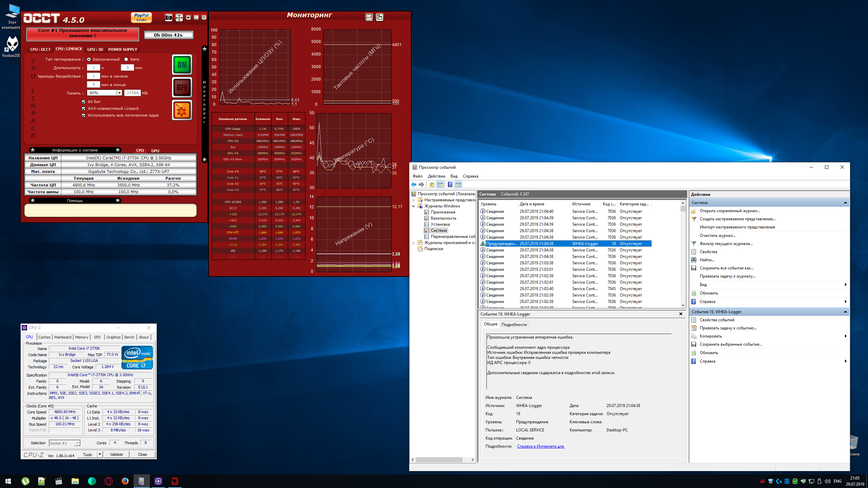
Task: Click Event Viewer help toolbar icon
Action: click(x=450, y=185)
